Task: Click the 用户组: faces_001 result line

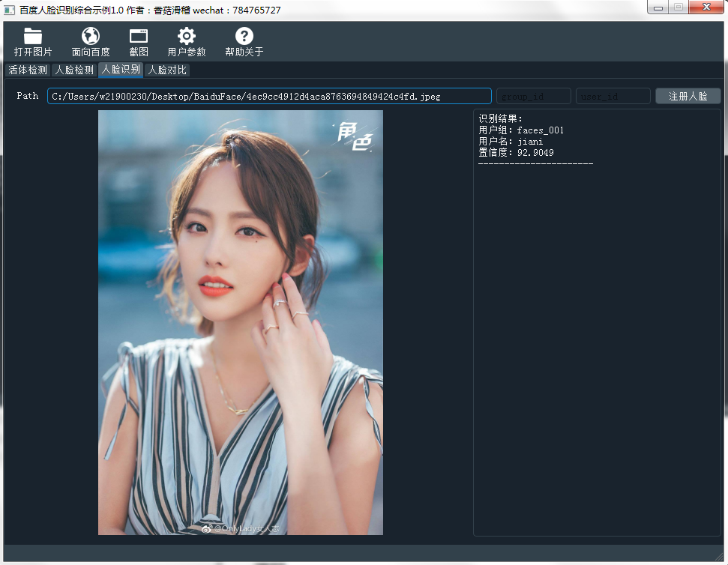Action: [x=521, y=130]
